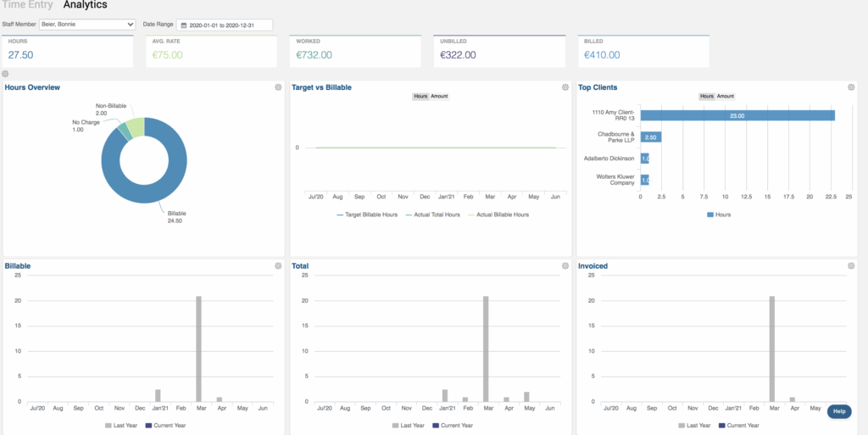
Task: Open Top Clients panel gear settings
Action: pyautogui.click(x=852, y=87)
